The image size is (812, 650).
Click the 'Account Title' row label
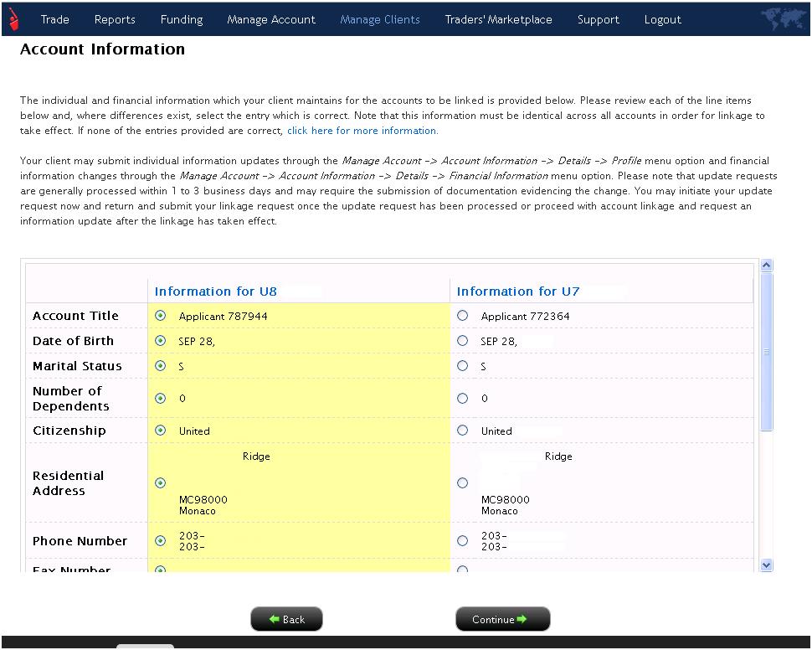[x=75, y=316]
